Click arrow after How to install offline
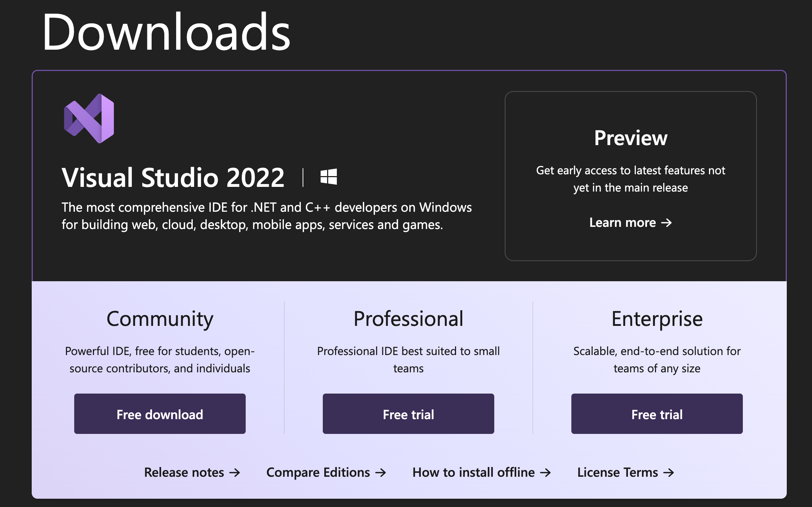This screenshot has height=507, width=812. click(545, 472)
